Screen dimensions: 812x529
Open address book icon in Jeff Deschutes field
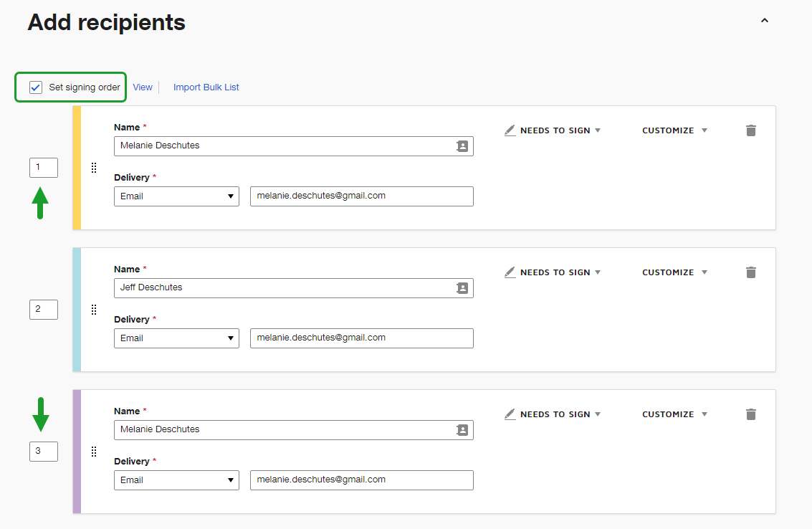tap(462, 288)
